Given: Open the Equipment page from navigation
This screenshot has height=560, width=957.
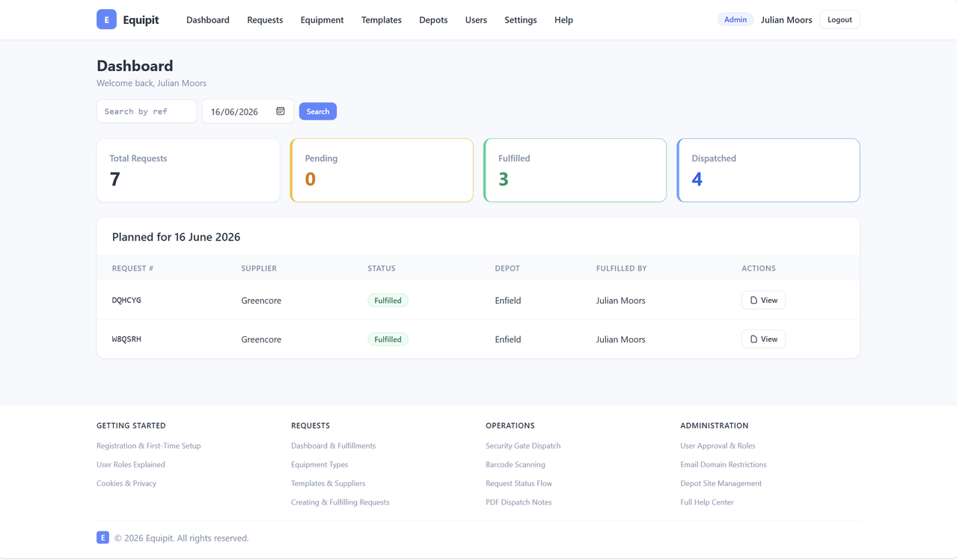Looking at the screenshot, I should (x=322, y=20).
